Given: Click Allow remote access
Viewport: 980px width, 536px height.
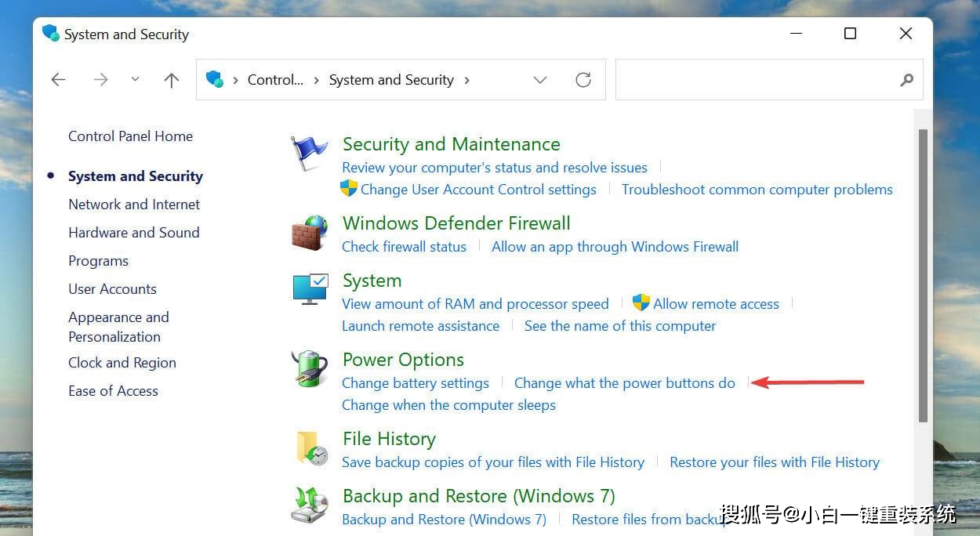Looking at the screenshot, I should [717, 304].
